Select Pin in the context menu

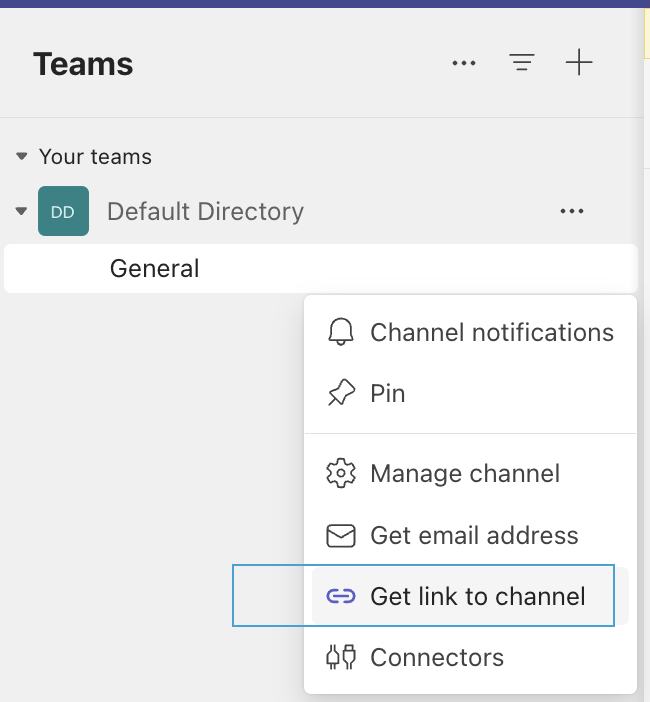pyautogui.click(x=470, y=394)
